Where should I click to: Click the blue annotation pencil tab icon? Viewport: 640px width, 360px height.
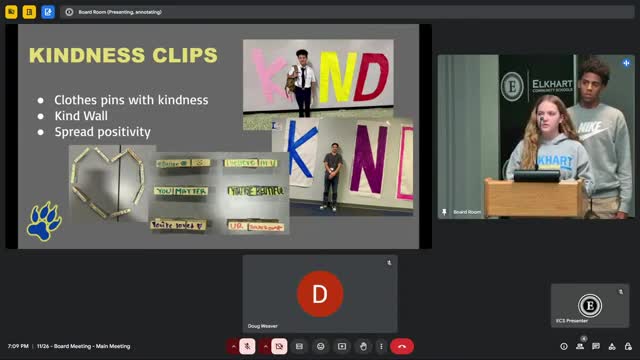click(48, 12)
